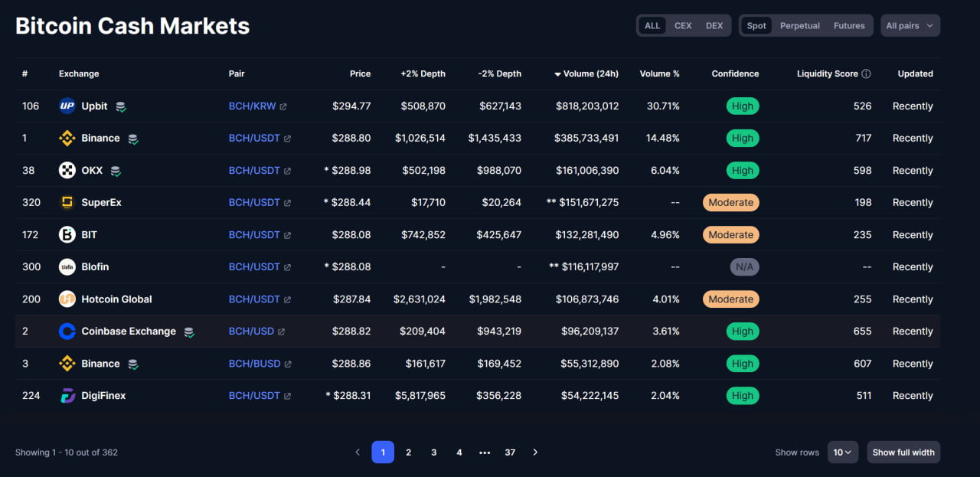Click the price $287.84 for Hotcoin Global
The image size is (980, 477).
point(351,299)
